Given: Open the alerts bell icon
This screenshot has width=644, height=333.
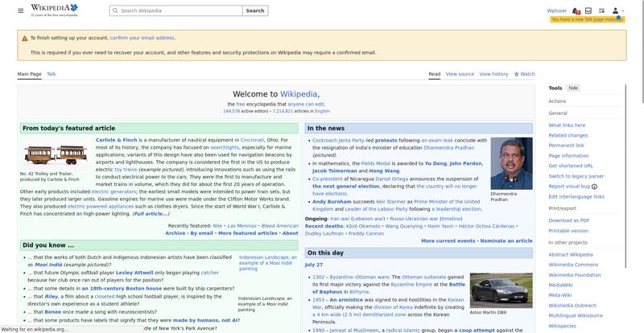Looking at the screenshot, I should point(576,10).
